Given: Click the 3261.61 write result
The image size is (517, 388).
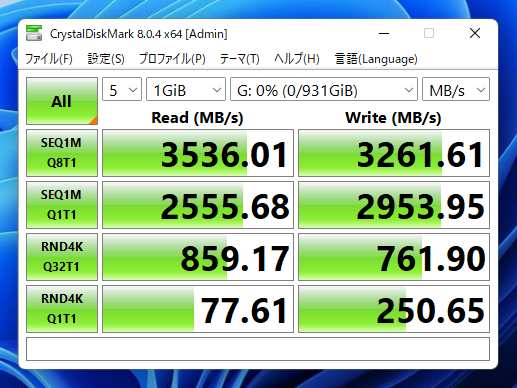Looking at the screenshot, I should 394,153.
